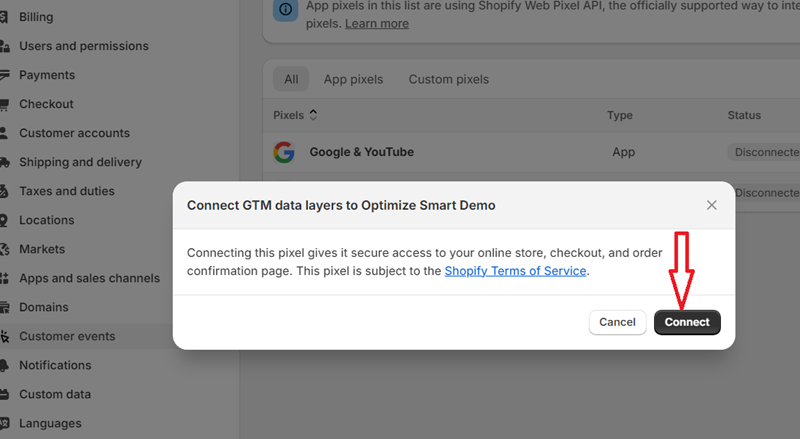The height and width of the screenshot is (439, 800).
Task: Click the Locations pin icon
Action: (4, 221)
